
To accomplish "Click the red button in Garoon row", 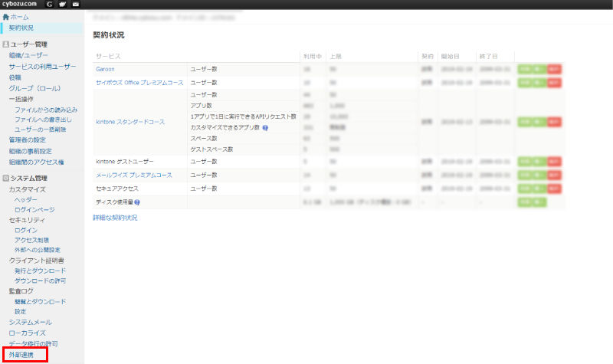I will pos(554,69).
